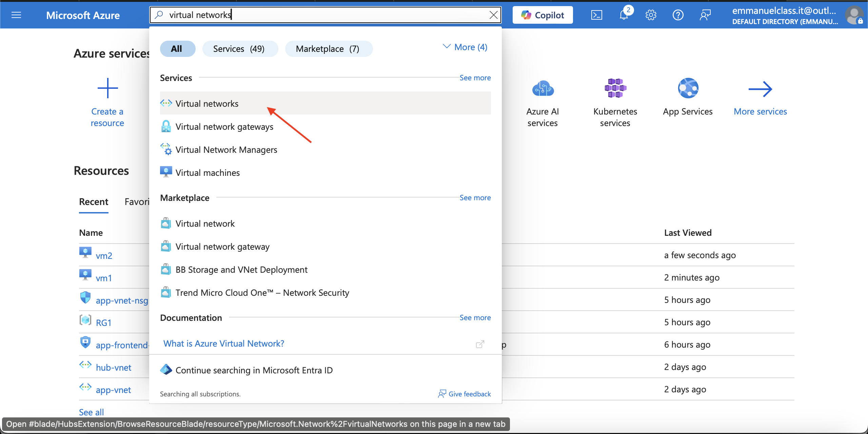Open Virtual network gateways service
868x434 pixels.
(325, 126)
